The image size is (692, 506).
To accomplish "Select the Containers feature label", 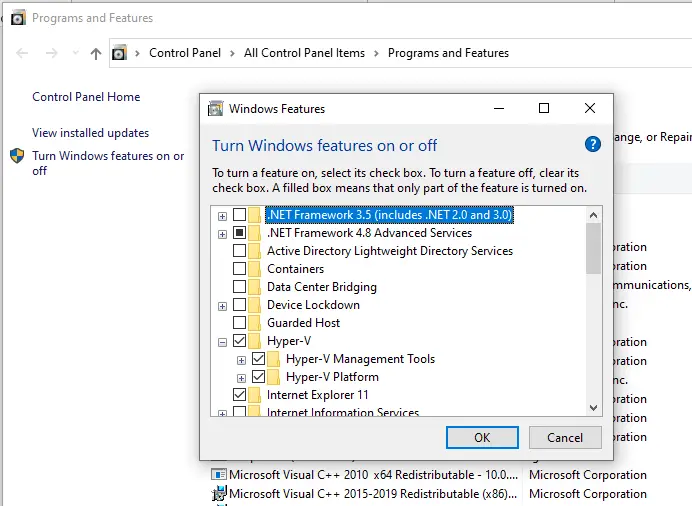I will pos(295,269).
